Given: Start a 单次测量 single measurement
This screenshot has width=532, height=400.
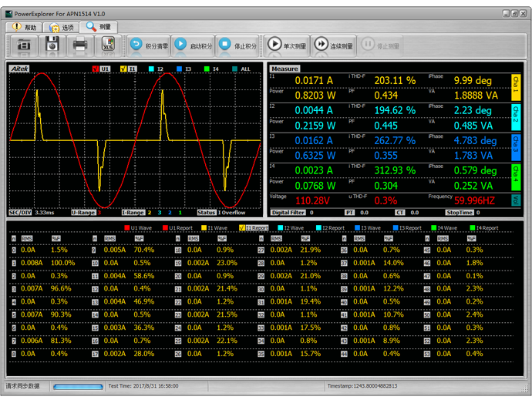Looking at the screenshot, I should 287,45.
